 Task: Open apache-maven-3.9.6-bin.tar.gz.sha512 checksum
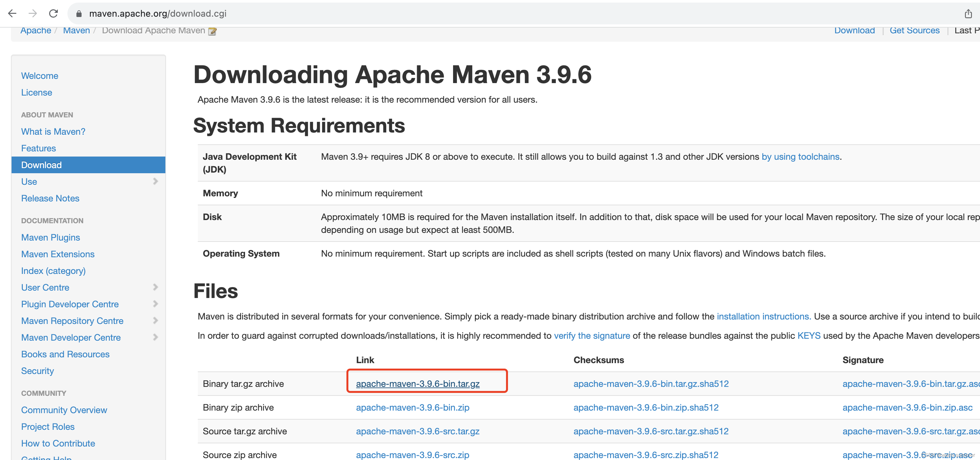click(x=651, y=384)
